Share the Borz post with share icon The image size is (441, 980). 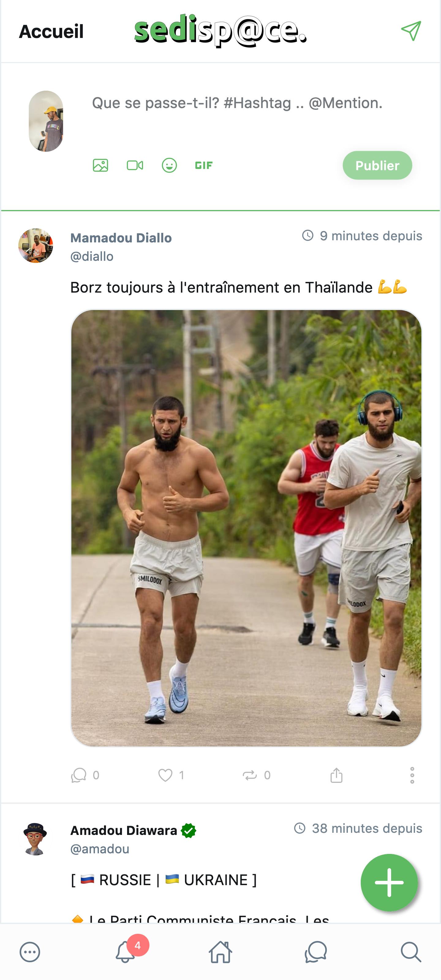[336, 775]
